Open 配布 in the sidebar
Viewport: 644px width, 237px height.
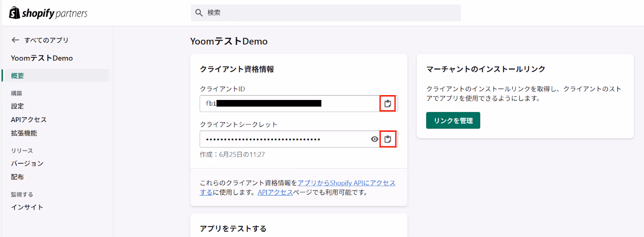point(17,177)
